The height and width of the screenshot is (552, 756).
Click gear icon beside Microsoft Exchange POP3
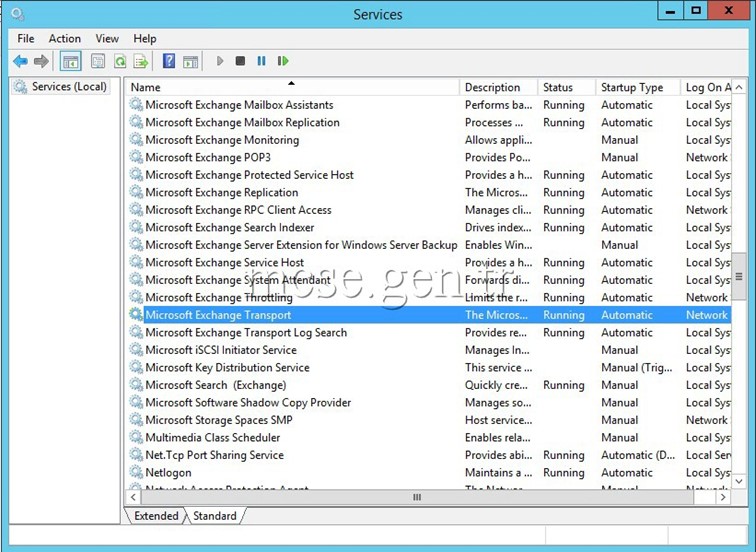pos(136,157)
